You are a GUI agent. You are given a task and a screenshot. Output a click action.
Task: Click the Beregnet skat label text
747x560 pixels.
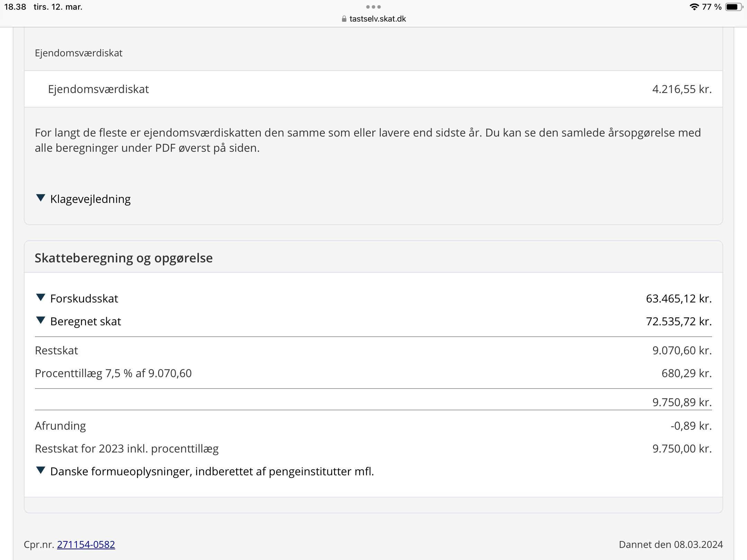(85, 321)
